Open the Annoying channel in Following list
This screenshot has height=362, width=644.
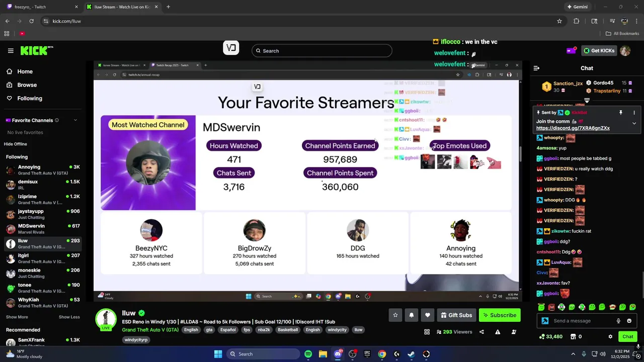point(42,170)
